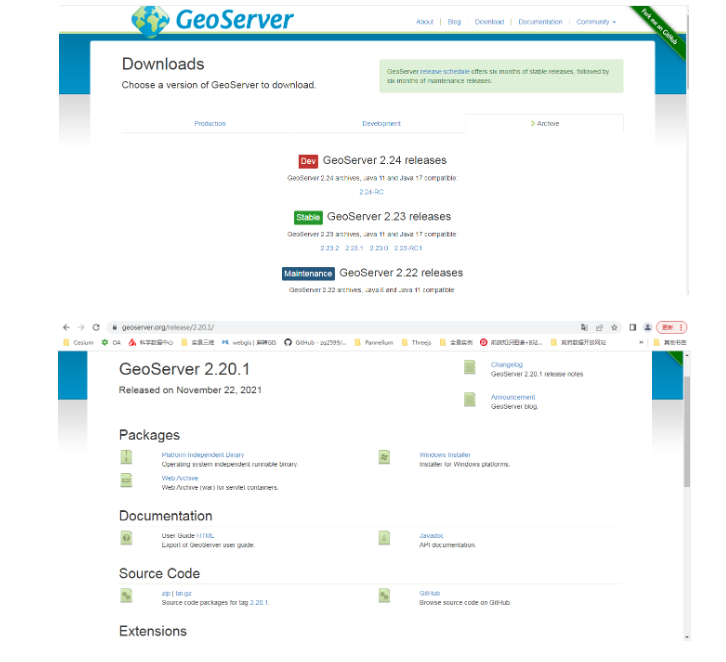Open the 2.23.0 release link
The image size is (726, 662).
point(378,248)
